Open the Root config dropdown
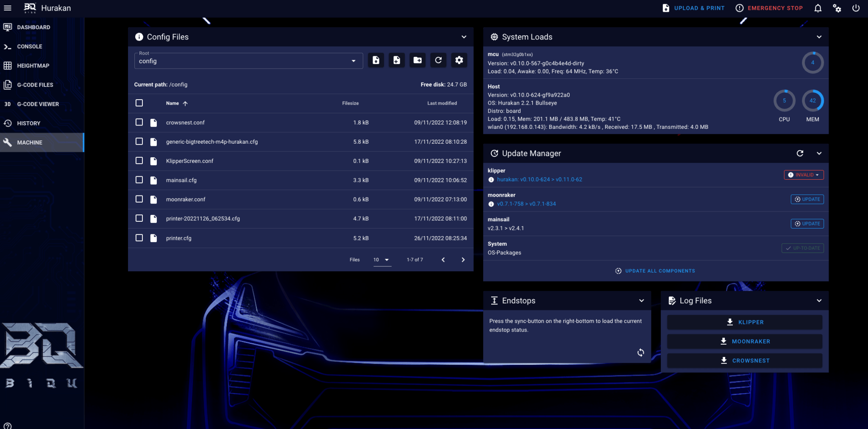 (248, 61)
